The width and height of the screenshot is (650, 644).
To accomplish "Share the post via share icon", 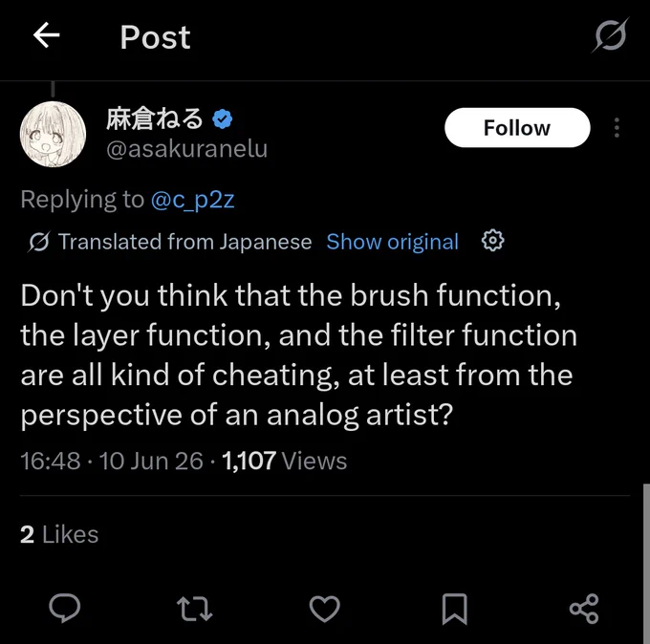I will pos(584,609).
